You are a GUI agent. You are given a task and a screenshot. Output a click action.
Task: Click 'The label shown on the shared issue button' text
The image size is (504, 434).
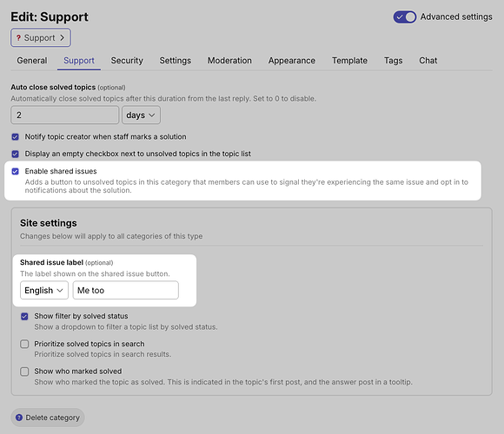[95, 273]
